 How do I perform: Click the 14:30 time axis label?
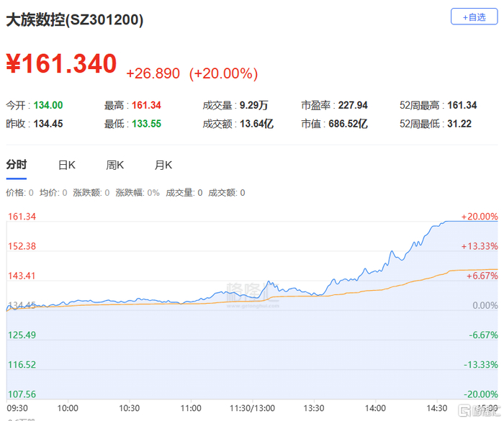point(437,409)
